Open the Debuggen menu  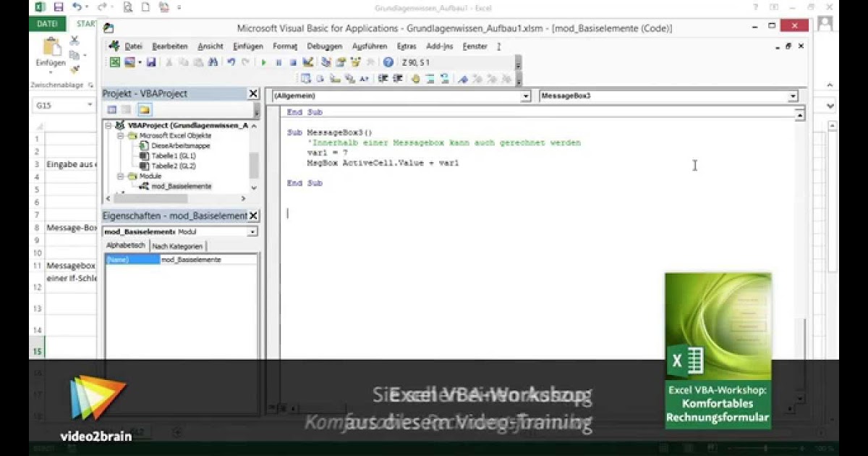tap(325, 46)
